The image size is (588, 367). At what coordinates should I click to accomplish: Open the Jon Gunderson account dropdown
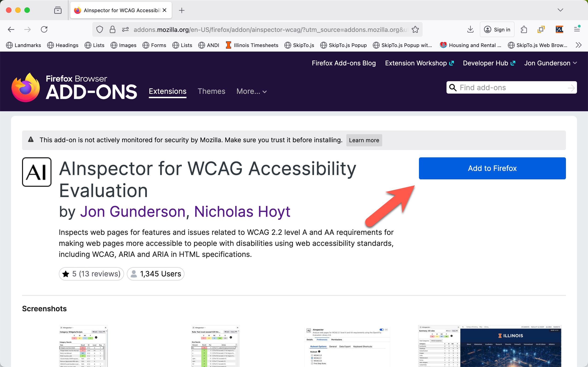(550, 63)
